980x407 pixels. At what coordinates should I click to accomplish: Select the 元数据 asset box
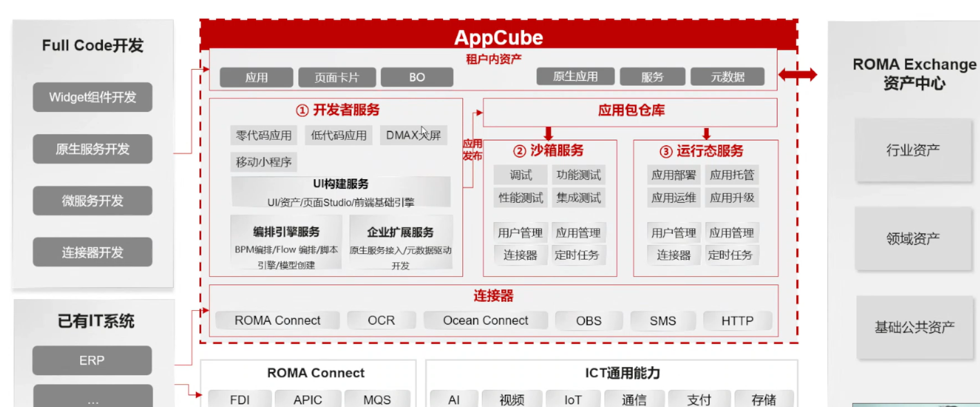727,77
